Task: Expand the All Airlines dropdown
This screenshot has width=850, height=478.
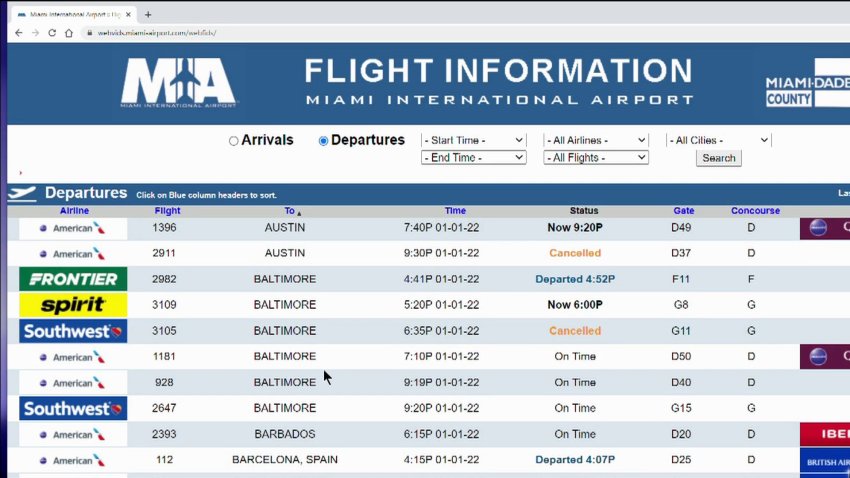Action: (x=596, y=140)
